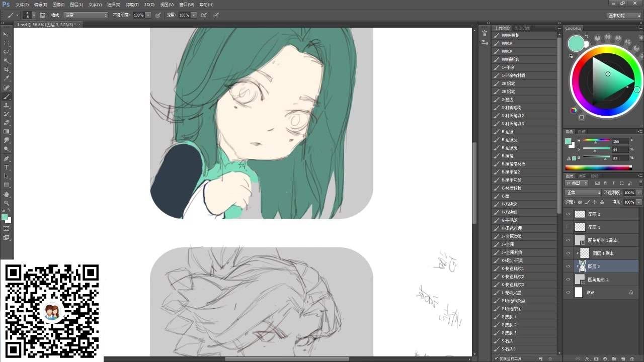Adjust the hue H slider

[596, 141]
